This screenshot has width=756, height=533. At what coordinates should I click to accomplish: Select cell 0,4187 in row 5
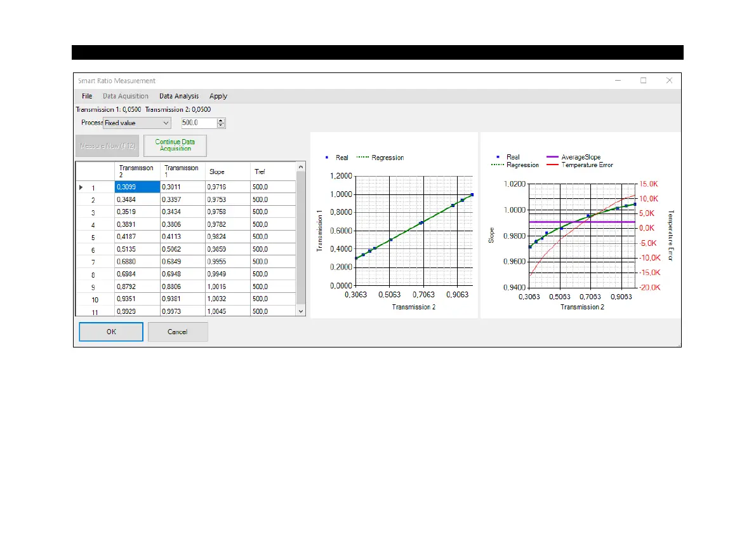pyautogui.click(x=137, y=237)
